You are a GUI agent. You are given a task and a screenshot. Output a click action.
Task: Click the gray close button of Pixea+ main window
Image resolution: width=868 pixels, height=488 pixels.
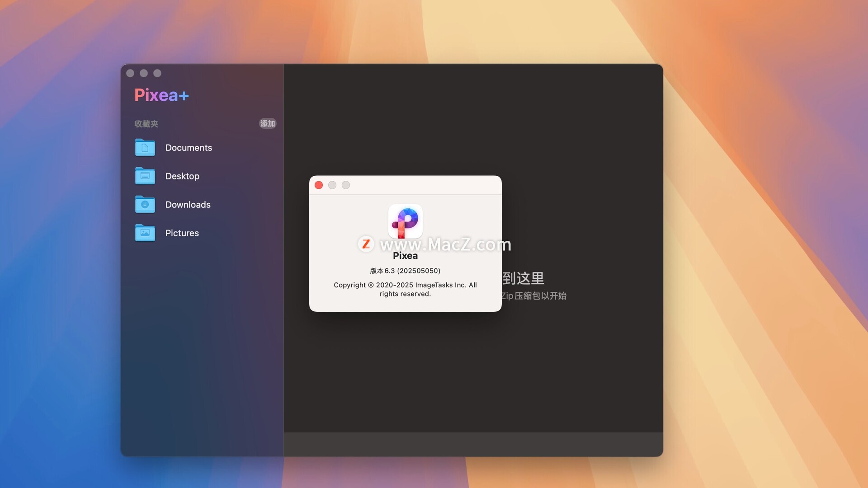tap(130, 73)
